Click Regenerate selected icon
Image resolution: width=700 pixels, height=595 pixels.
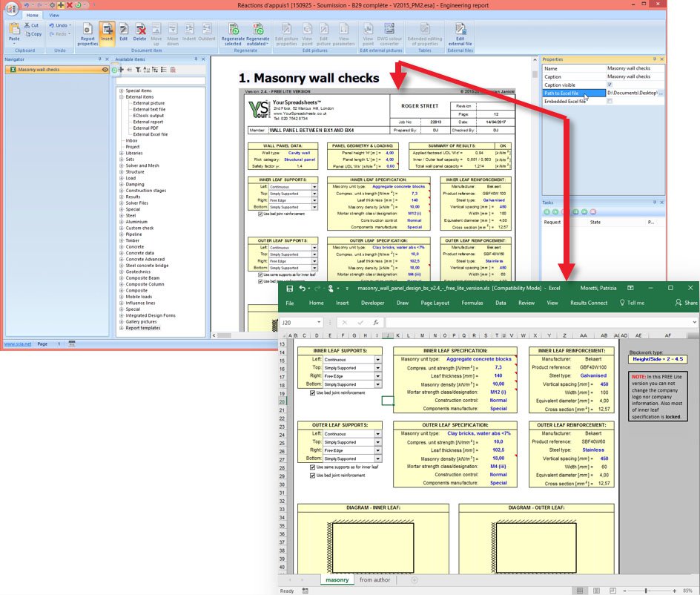click(x=234, y=33)
